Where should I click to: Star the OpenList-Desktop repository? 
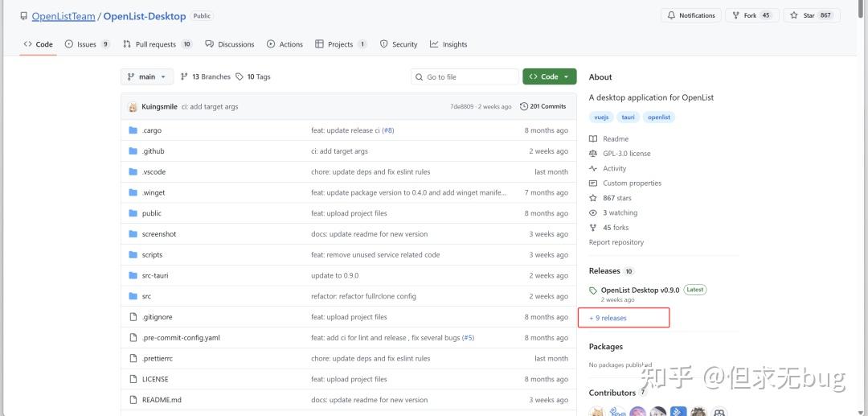click(812, 15)
